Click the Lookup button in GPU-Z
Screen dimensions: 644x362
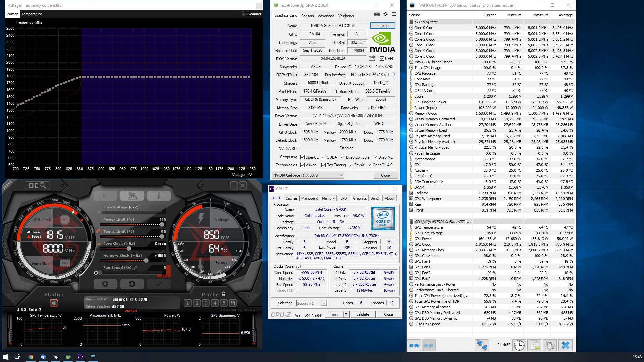point(382,26)
